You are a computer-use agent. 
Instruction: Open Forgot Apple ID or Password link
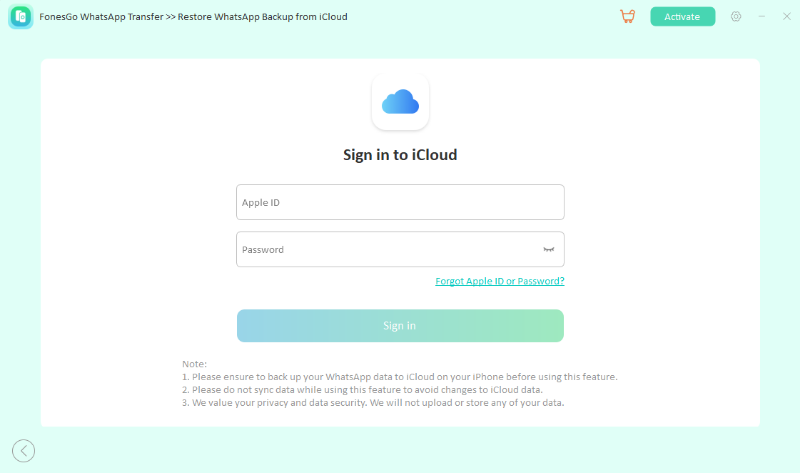(x=499, y=281)
